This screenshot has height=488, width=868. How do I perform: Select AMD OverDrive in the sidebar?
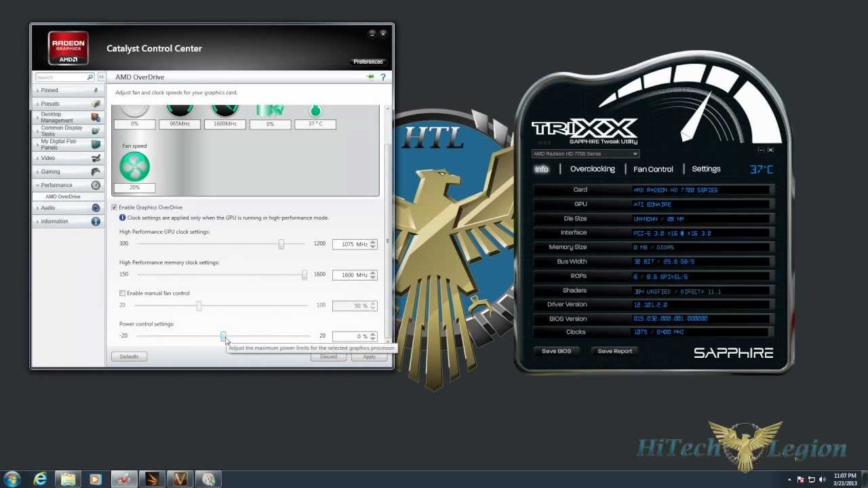coord(63,197)
